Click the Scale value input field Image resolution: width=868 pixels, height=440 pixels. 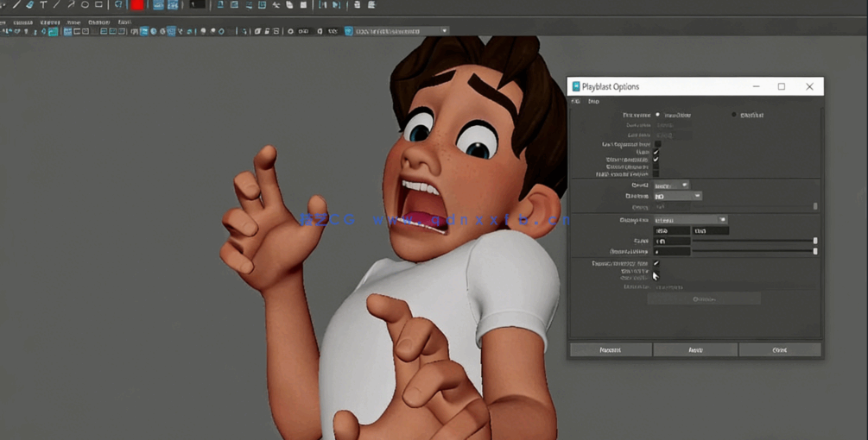pos(672,242)
